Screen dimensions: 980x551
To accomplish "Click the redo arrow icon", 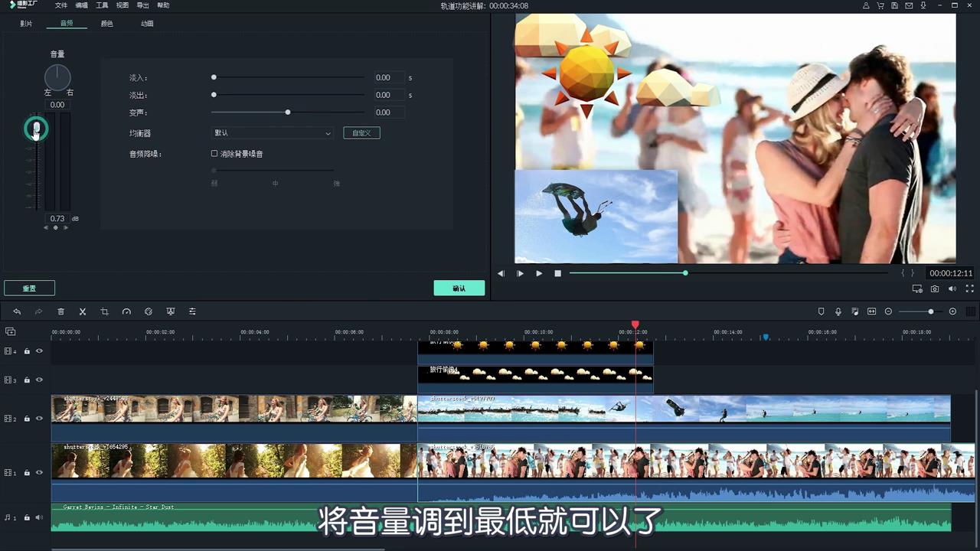I will coord(38,311).
